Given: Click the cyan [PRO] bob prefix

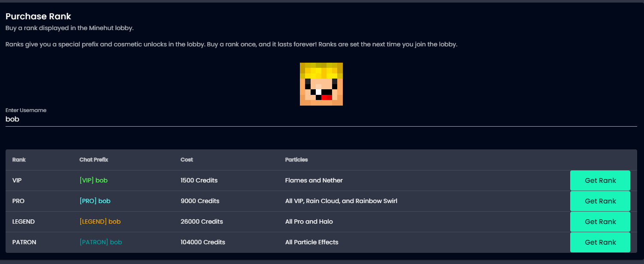Looking at the screenshot, I should pos(95,201).
